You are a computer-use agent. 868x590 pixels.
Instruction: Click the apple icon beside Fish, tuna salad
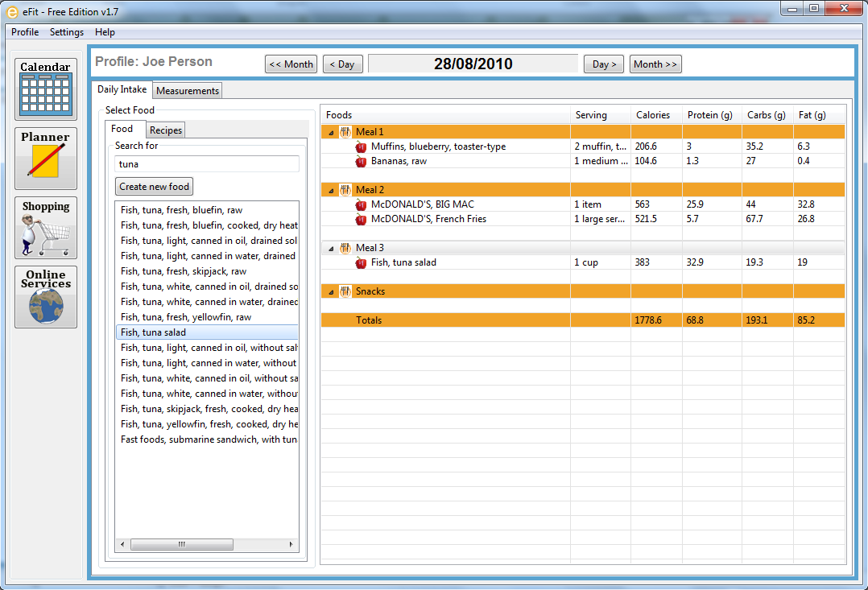tap(361, 263)
